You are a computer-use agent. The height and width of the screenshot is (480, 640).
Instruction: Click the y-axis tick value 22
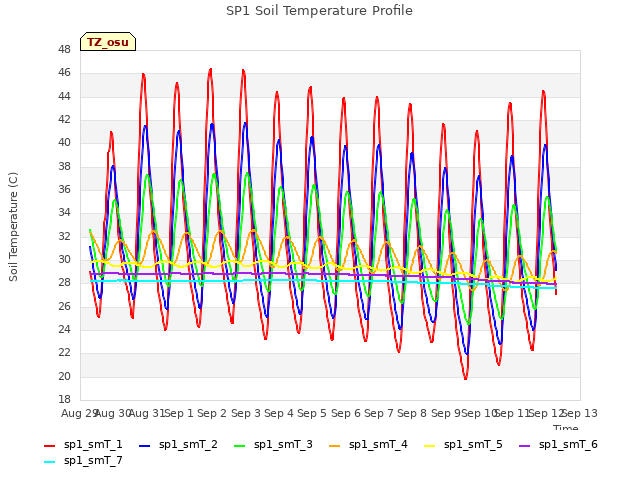[64, 353]
